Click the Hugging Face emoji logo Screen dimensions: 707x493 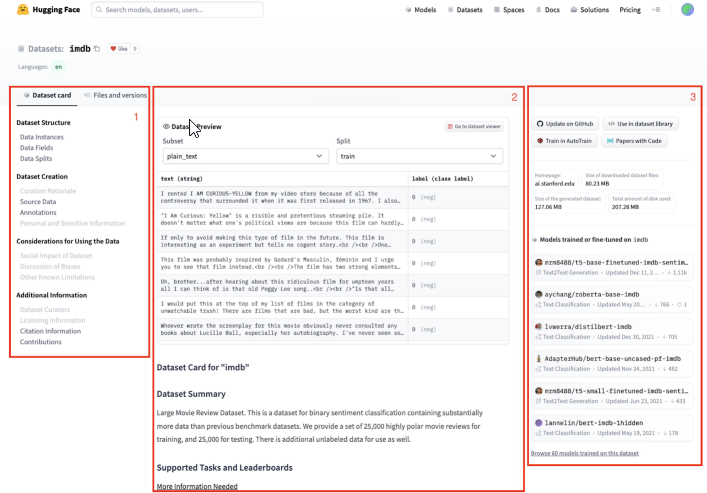[23, 9]
